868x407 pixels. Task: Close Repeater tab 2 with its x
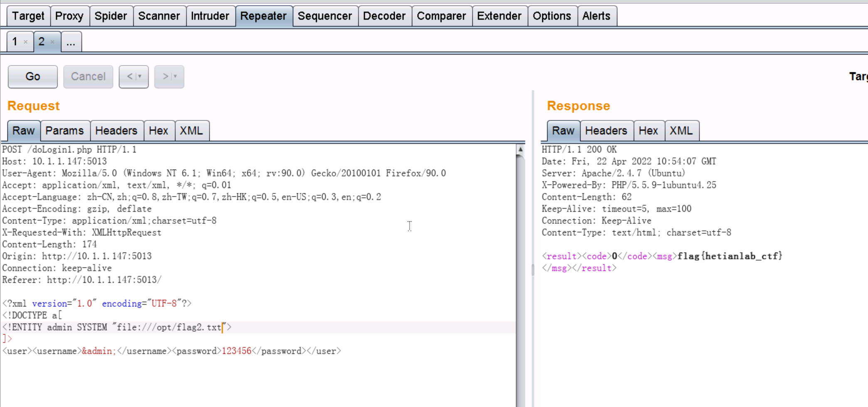52,42
